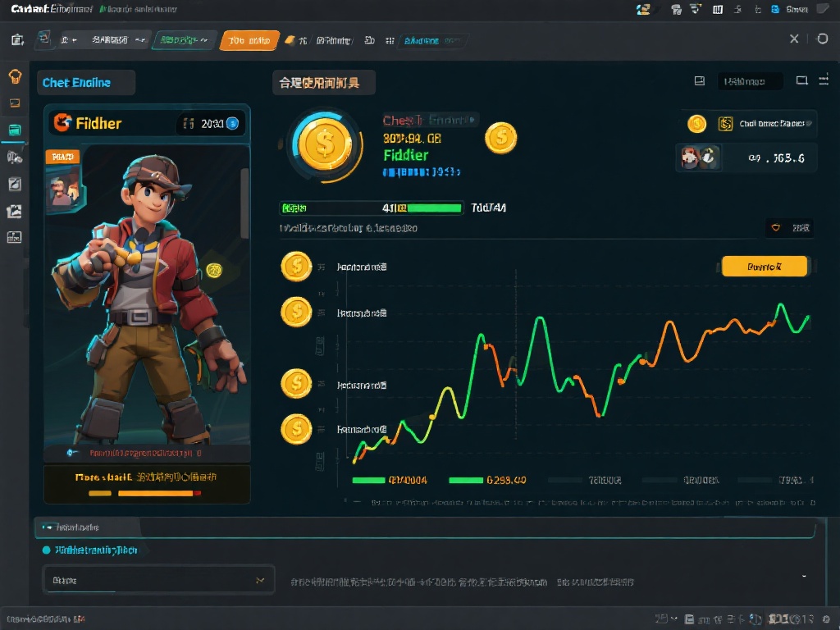
Task: Click the small coin icon beside Chet Engine label at top right
Action: point(696,124)
